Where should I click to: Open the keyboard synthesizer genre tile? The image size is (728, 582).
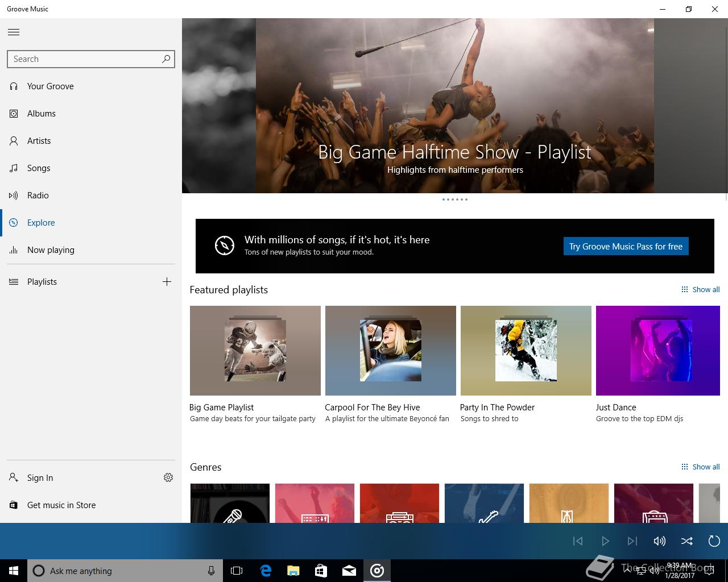point(315,503)
